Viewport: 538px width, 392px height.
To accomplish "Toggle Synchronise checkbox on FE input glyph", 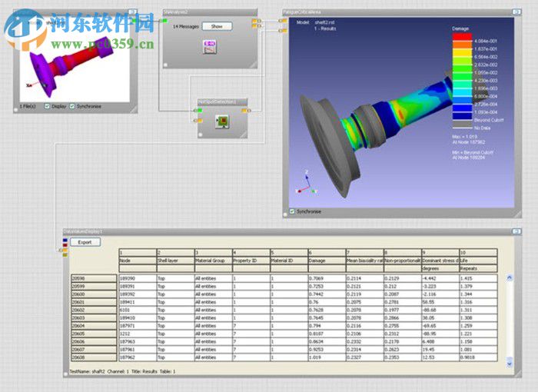I will pyautogui.click(x=72, y=106).
